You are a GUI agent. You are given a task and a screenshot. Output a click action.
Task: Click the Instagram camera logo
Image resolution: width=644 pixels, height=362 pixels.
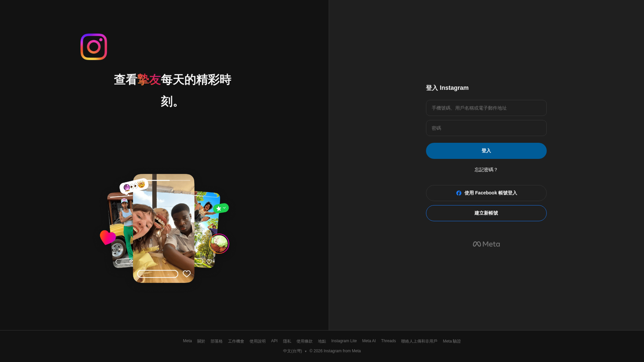tap(94, 47)
